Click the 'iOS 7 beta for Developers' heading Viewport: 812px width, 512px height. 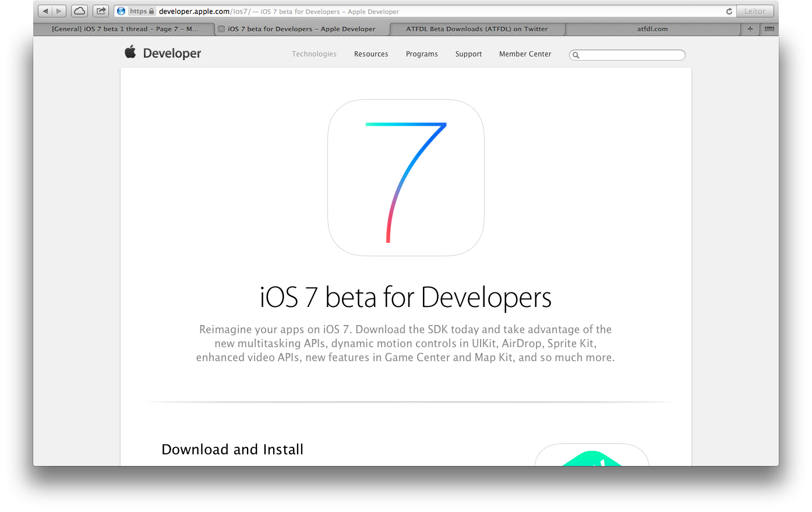405,298
